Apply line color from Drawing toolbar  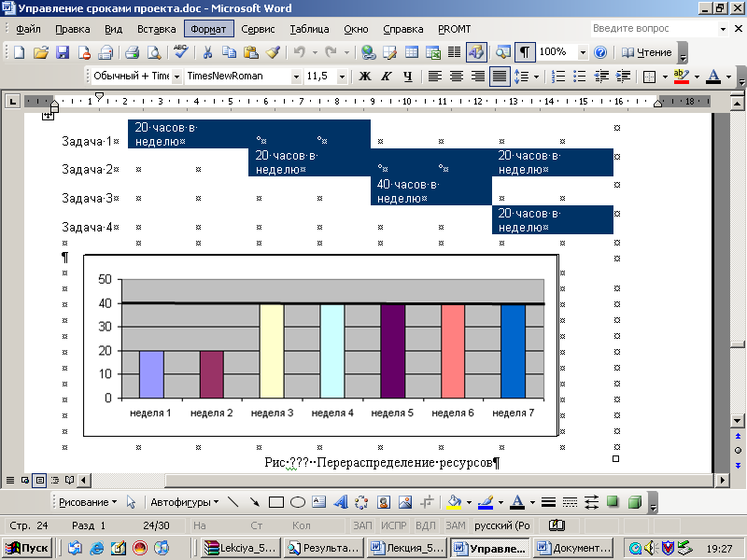pos(486,502)
